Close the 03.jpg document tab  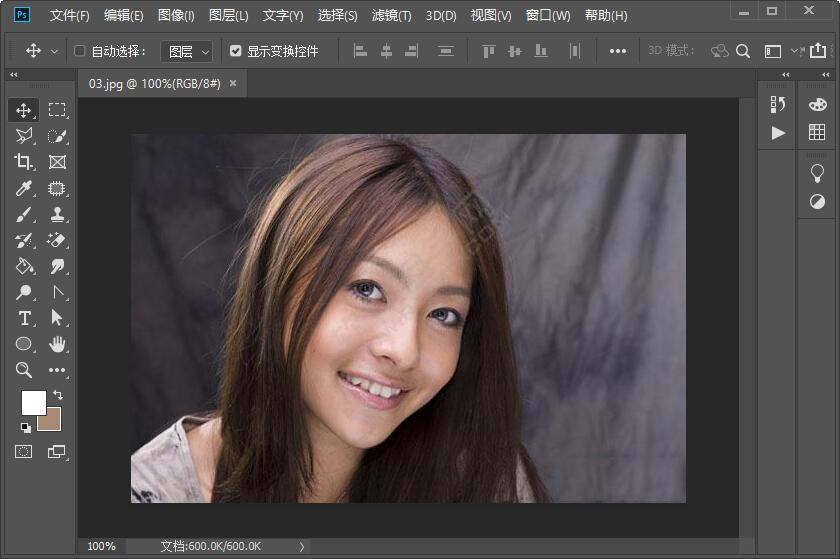click(x=233, y=84)
